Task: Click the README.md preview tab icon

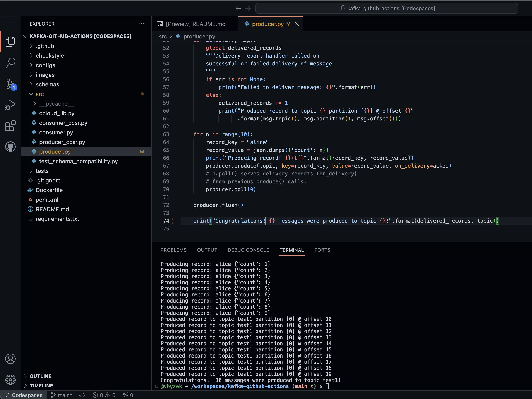Action: click(x=160, y=24)
